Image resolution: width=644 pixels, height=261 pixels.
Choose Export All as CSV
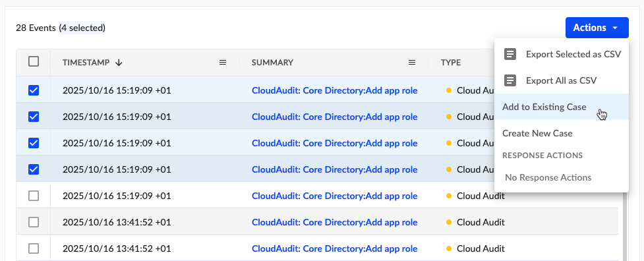[x=561, y=80]
